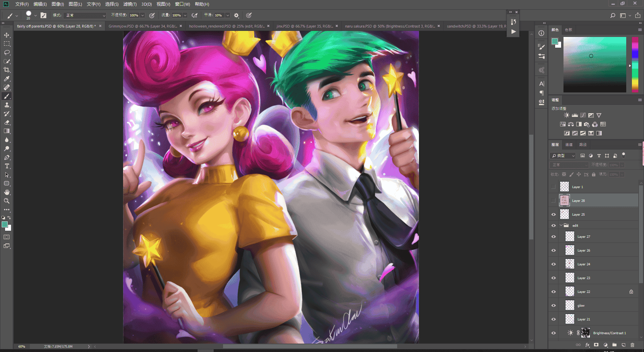Collapse the edit layer group
The width and height of the screenshot is (644, 352).
(x=561, y=225)
